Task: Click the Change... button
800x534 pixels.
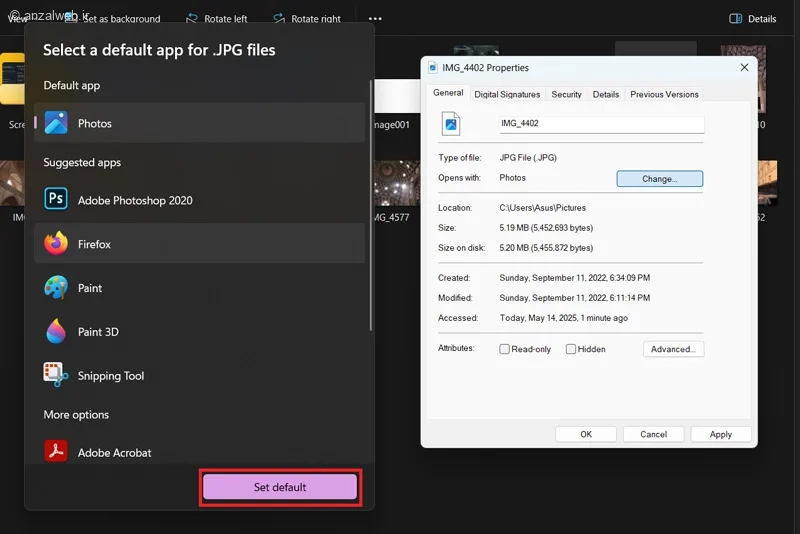Action: click(x=659, y=179)
